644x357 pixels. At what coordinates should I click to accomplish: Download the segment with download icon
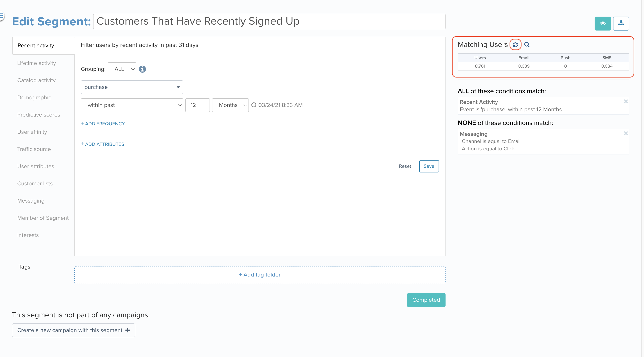point(621,24)
